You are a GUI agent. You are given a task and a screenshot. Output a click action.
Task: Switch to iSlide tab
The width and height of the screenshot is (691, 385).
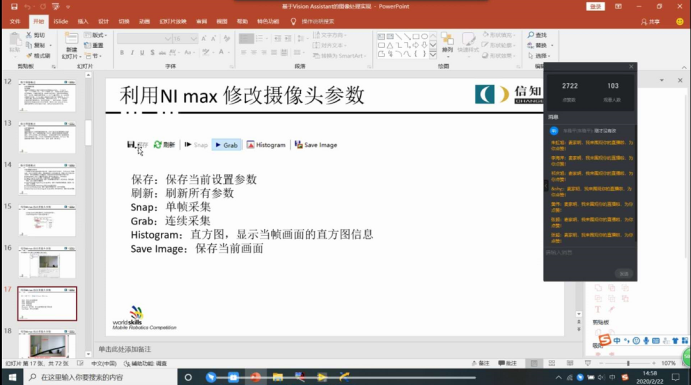61,21
